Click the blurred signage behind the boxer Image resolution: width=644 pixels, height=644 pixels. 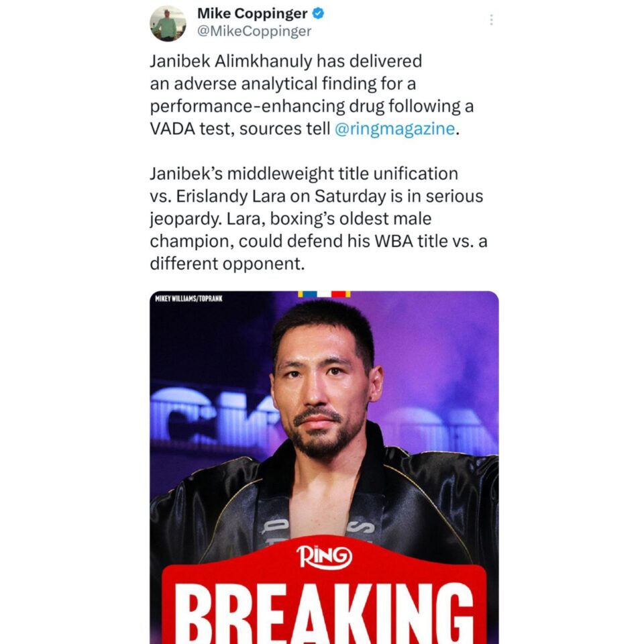point(214,415)
